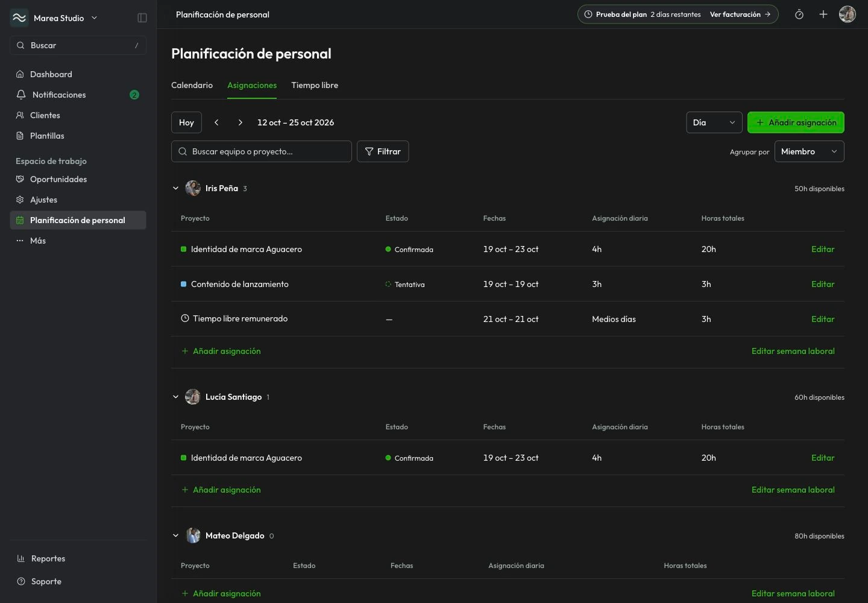Edit Tiempo libre remunerado entry
868x603 pixels.
823,319
